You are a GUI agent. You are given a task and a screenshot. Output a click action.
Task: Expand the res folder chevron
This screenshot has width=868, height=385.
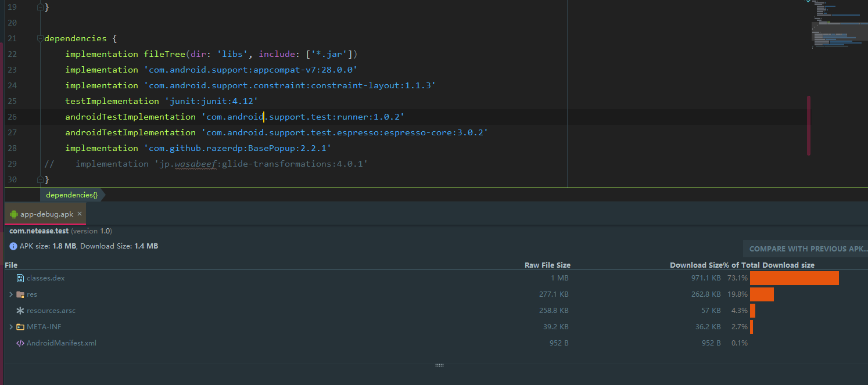[x=10, y=294]
